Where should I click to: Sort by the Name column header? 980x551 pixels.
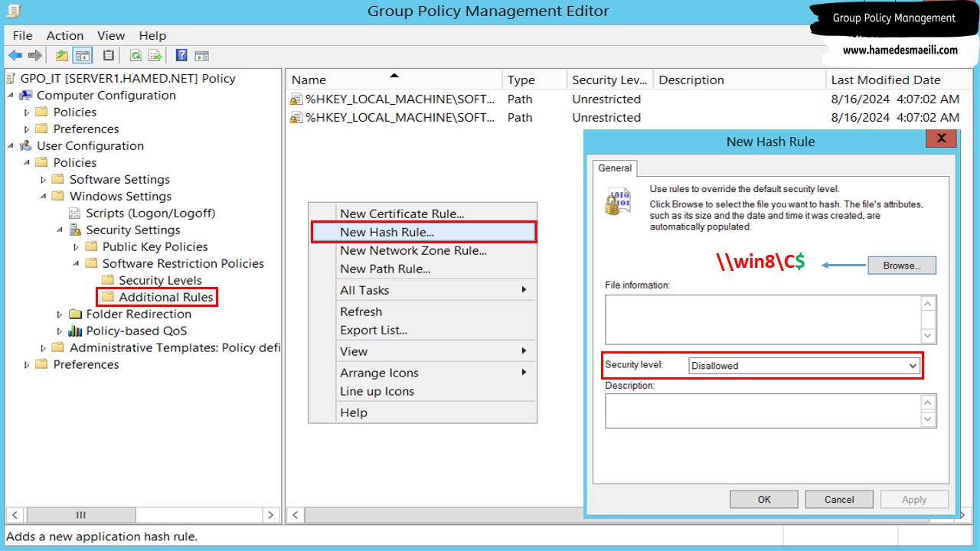coord(394,80)
